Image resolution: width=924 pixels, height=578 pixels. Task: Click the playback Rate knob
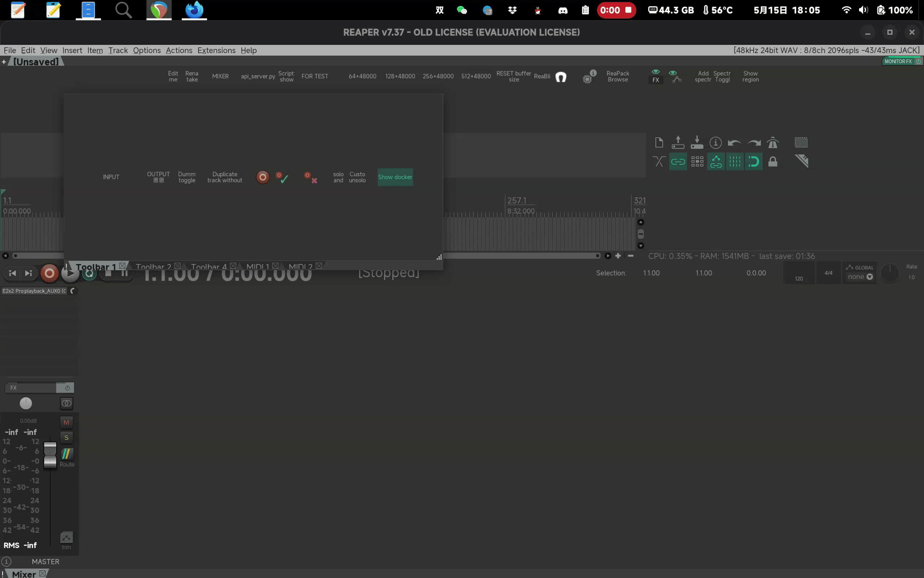pos(890,273)
